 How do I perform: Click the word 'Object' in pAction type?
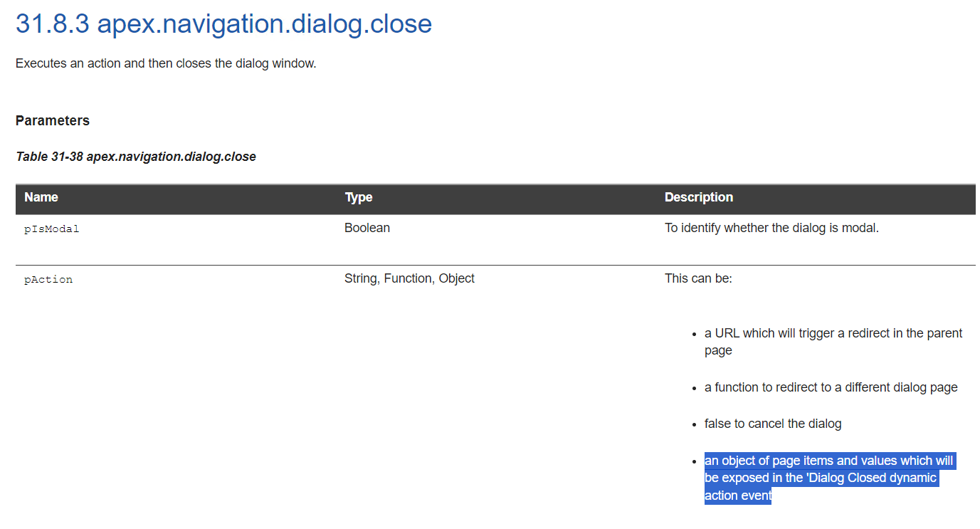pos(456,278)
